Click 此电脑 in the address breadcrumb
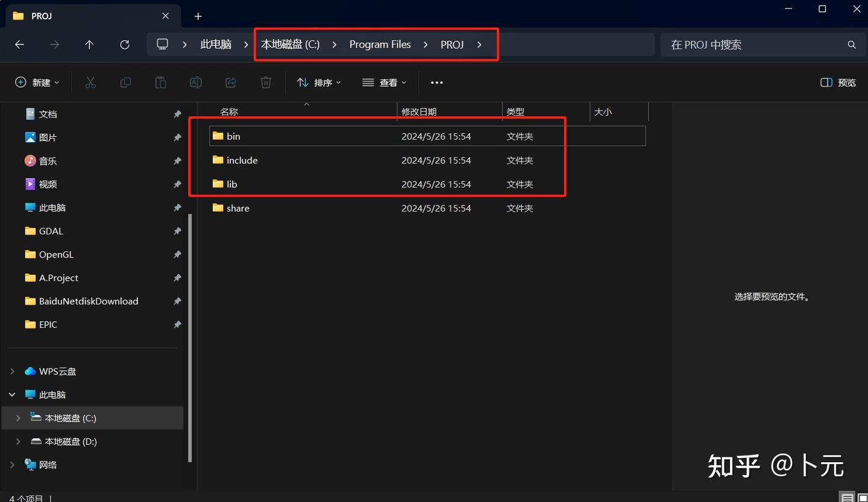Viewport: 868px width, 502px height. (216, 45)
